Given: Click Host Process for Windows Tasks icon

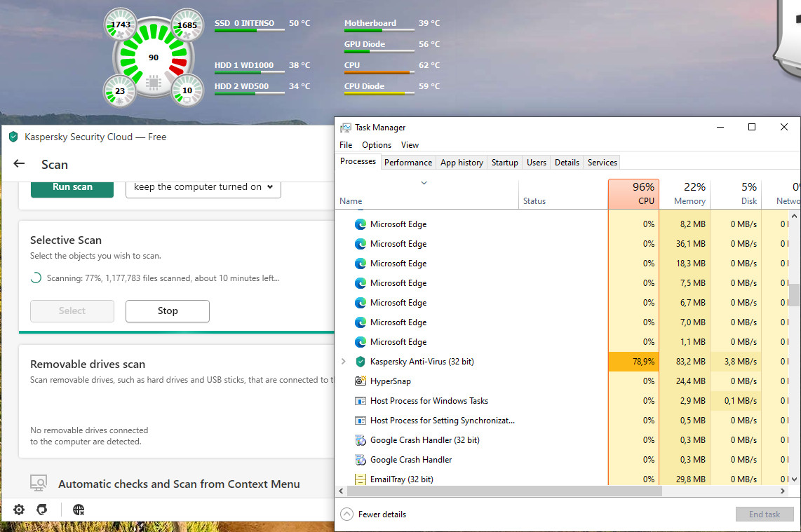Looking at the screenshot, I should (x=360, y=401).
